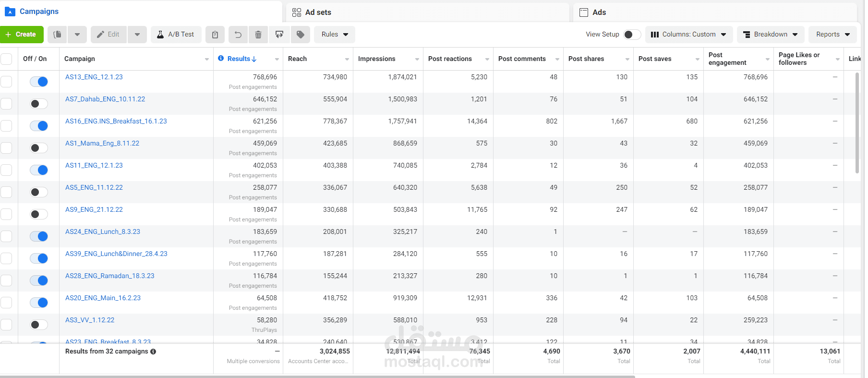Turn off the AS13_ENG_12.1.23 campaign toggle
Screen dimensions: 868x378
pos(39,82)
